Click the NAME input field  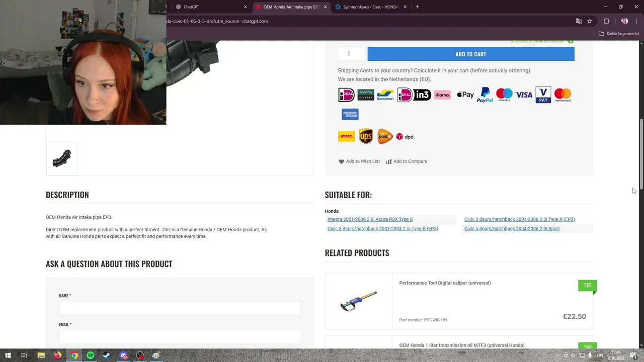tap(180, 308)
